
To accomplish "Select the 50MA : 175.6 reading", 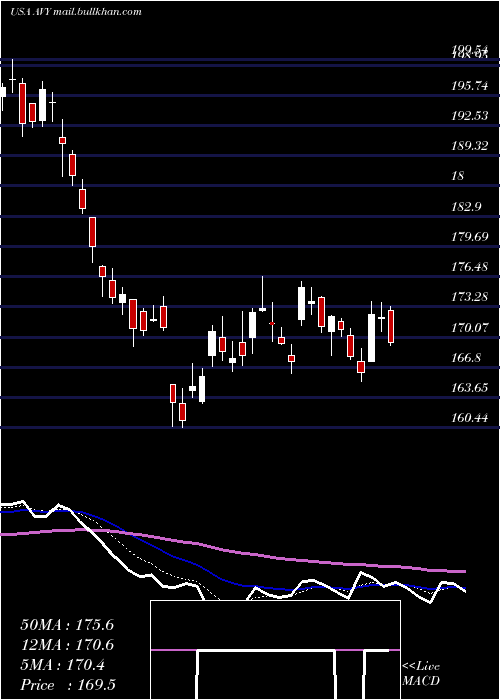I will pyautogui.click(x=67, y=625).
